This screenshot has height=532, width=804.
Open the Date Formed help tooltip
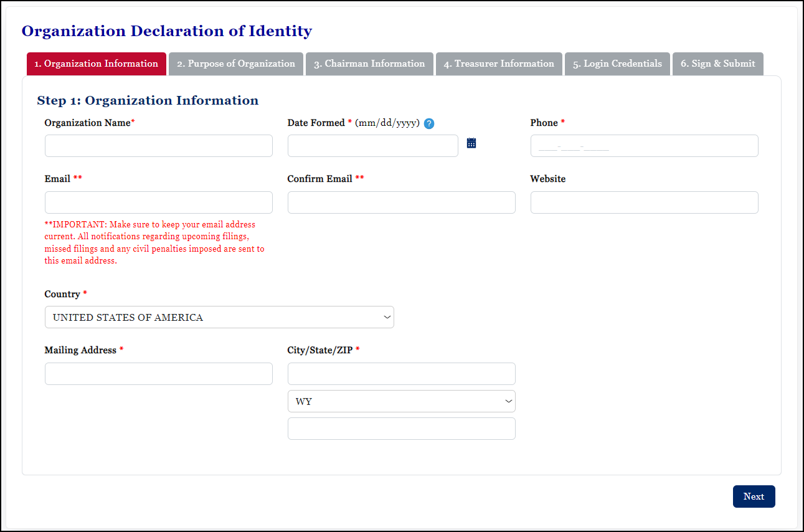428,123
